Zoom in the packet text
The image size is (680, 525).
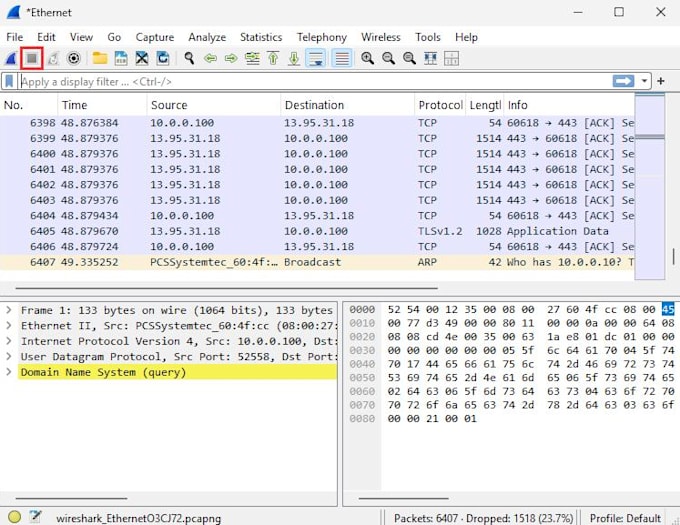point(367,58)
